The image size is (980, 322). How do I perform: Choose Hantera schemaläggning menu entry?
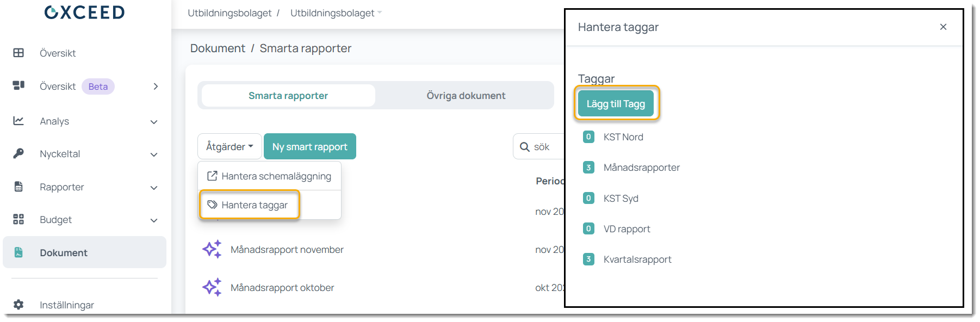(x=270, y=176)
